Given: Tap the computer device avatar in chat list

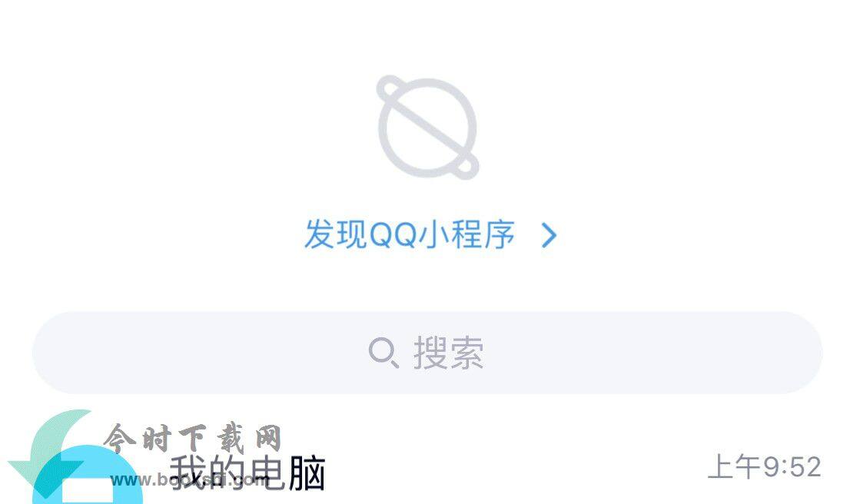Looking at the screenshot, I should [x=88, y=475].
